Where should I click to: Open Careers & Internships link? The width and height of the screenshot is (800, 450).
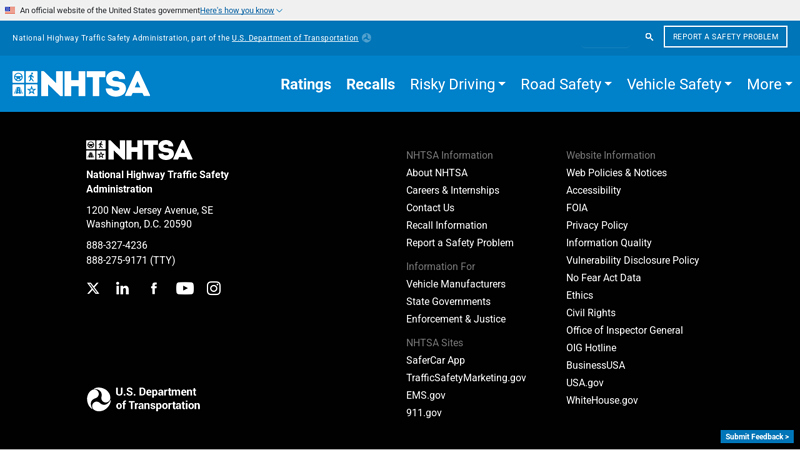pyautogui.click(x=453, y=190)
